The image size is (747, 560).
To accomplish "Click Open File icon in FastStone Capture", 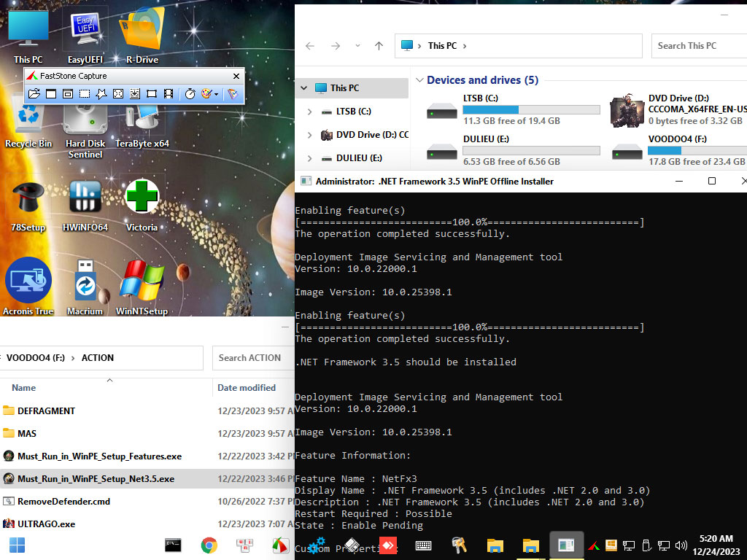I will (34, 94).
